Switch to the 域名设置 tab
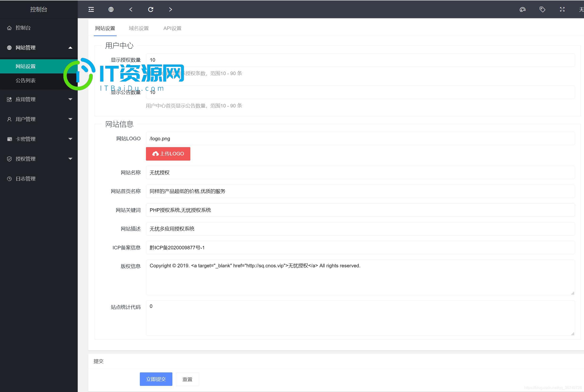 point(139,28)
